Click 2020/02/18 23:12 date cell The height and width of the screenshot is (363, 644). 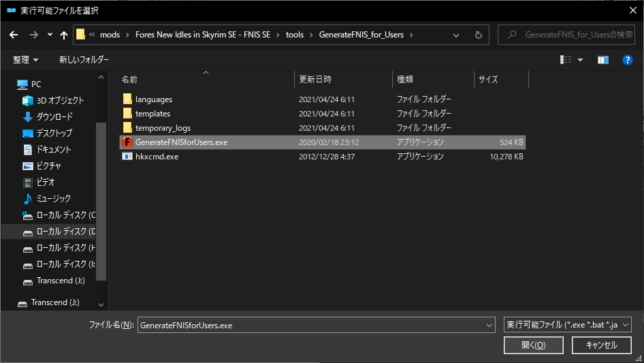pyautogui.click(x=329, y=142)
